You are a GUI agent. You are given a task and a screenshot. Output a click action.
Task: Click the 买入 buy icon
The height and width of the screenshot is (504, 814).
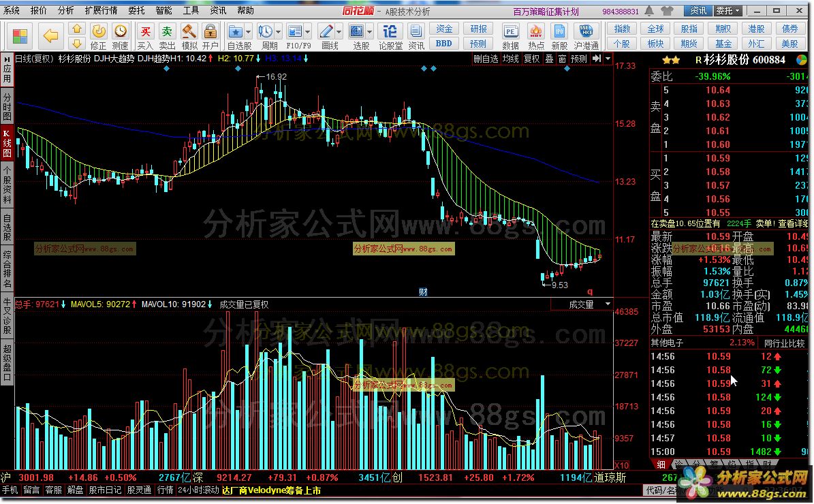pyautogui.click(x=146, y=32)
